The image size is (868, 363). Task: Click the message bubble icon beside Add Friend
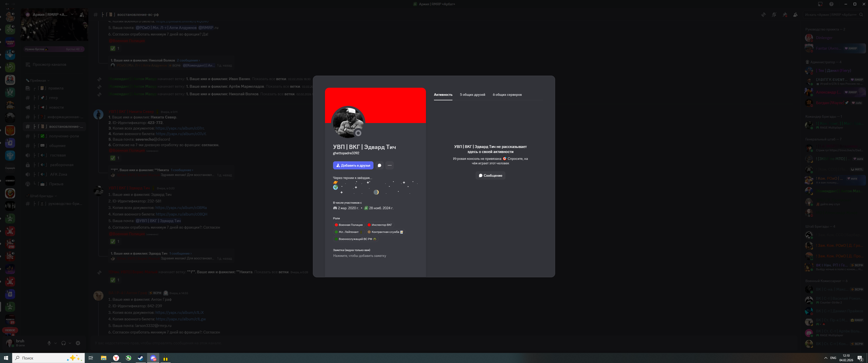379,165
